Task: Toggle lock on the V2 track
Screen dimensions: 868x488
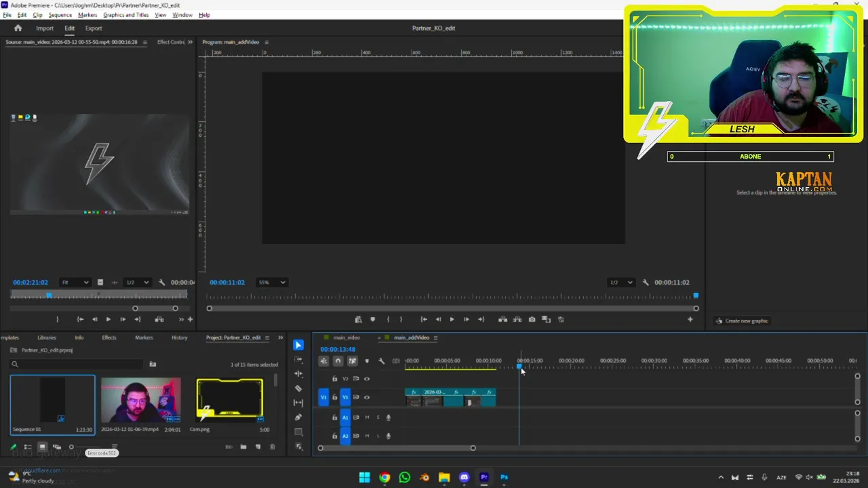Action: tap(334, 379)
